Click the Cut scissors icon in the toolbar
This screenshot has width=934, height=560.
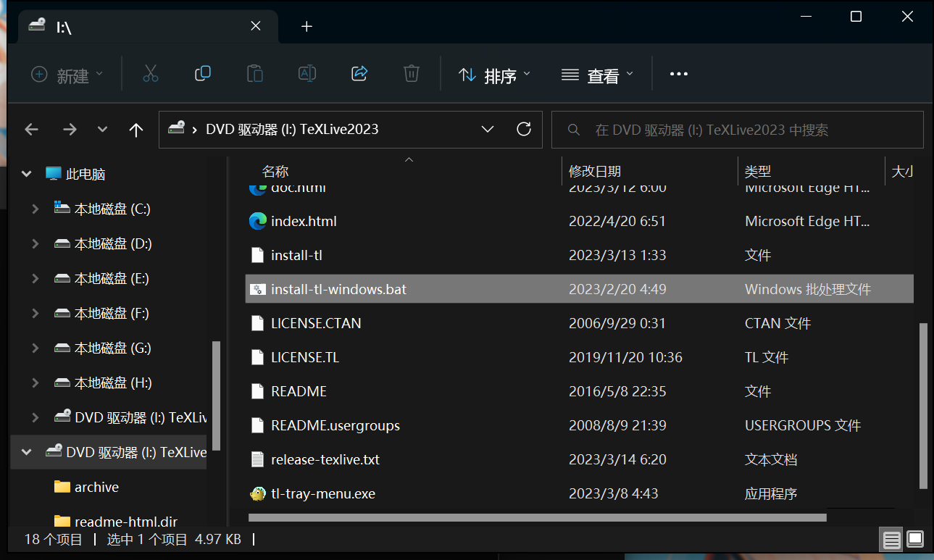click(151, 74)
